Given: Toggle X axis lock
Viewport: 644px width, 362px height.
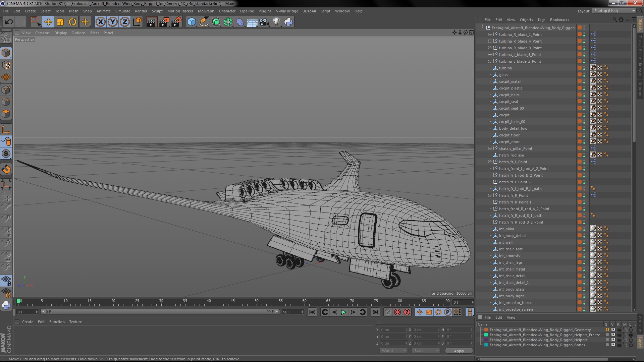Looking at the screenshot, I should (100, 22).
